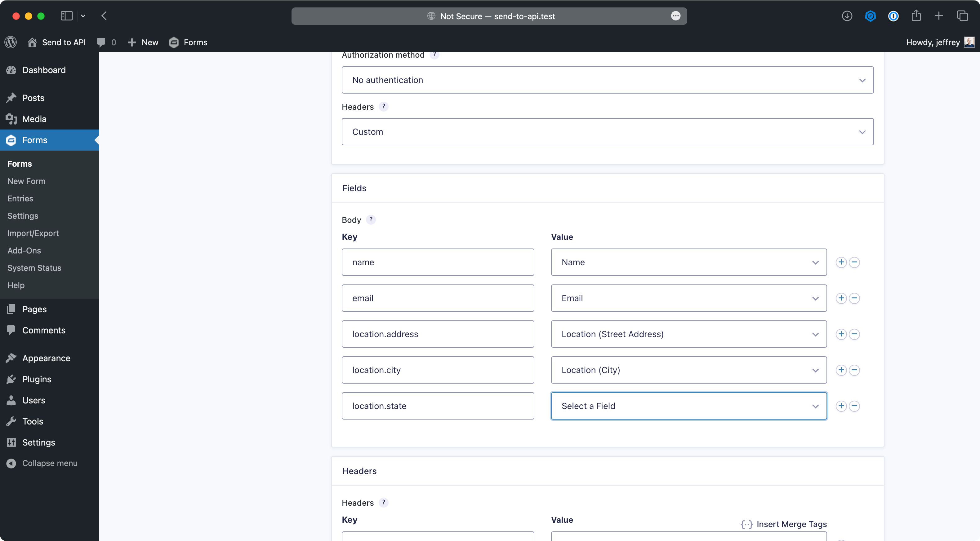Viewport: 980px width, 541px height.
Task: Toggle the Safari sidebar button
Action: click(x=67, y=16)
